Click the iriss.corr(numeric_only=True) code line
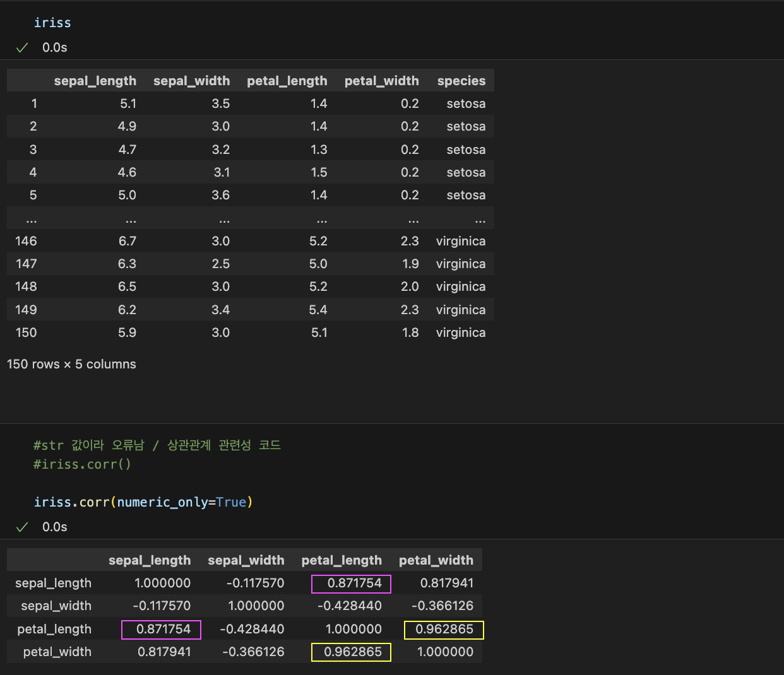 point(143,502)
